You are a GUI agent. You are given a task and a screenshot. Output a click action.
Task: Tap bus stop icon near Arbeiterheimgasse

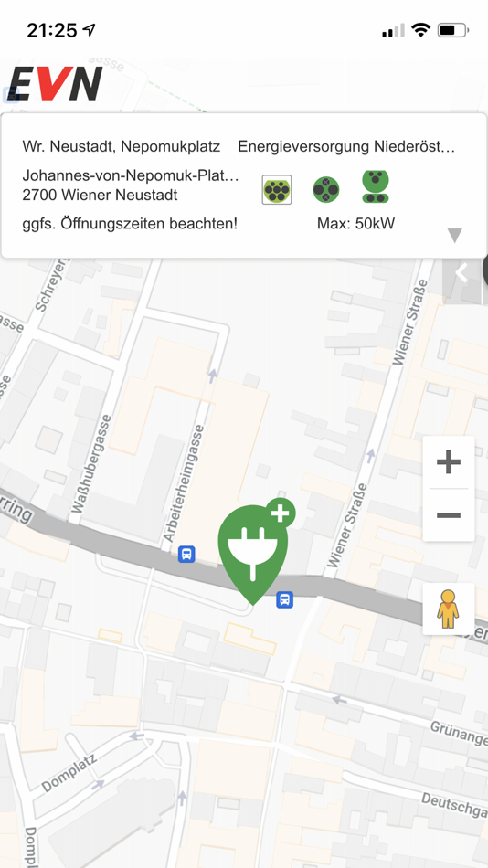pyautogui.click(x=186, y=554)
